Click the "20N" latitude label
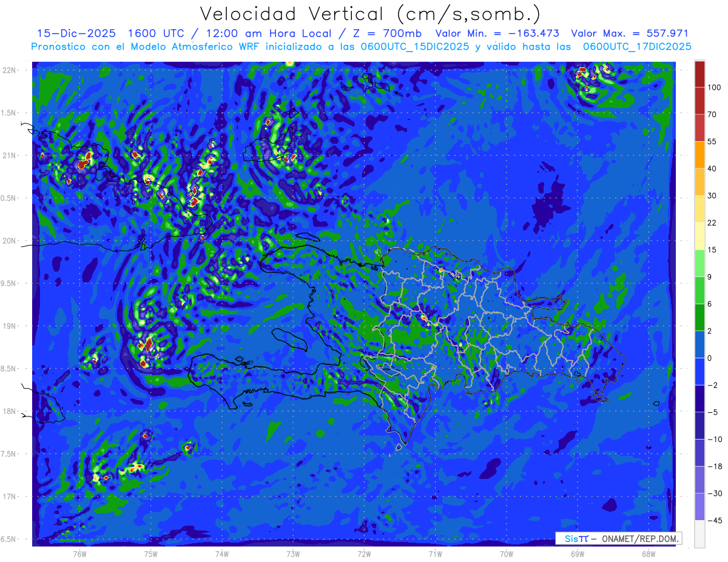The height and width of the screenshot is (562, 728). (x=10, y=241)
